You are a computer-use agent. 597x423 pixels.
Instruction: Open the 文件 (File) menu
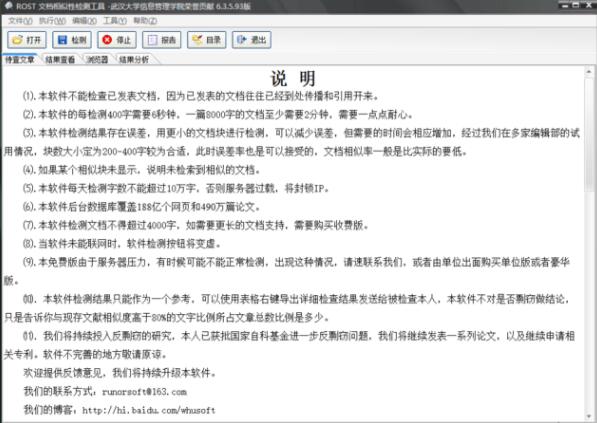click(x=20, y=21)
